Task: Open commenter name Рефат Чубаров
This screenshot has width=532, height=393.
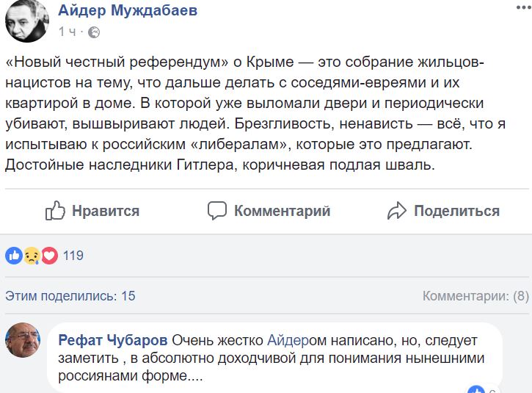Action: point(113,340)
